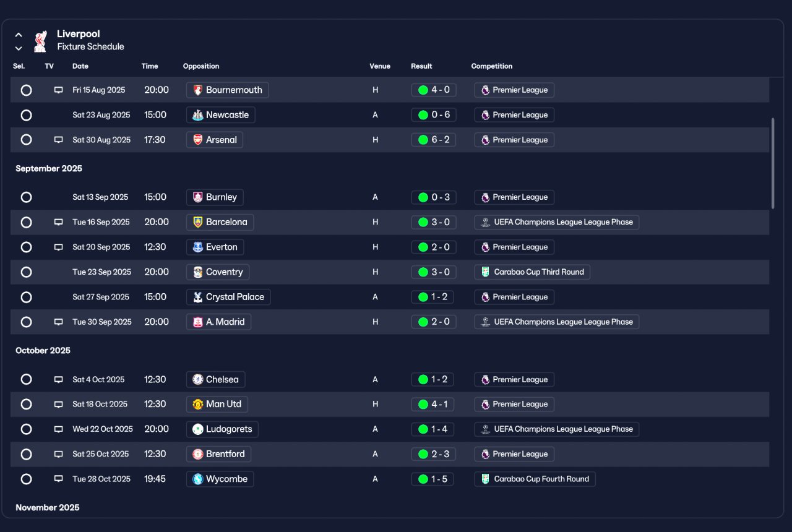This screenshot has width=792, height=532.
Task: Click the Man Utd club badge icon
Action: tap(198, 404)
